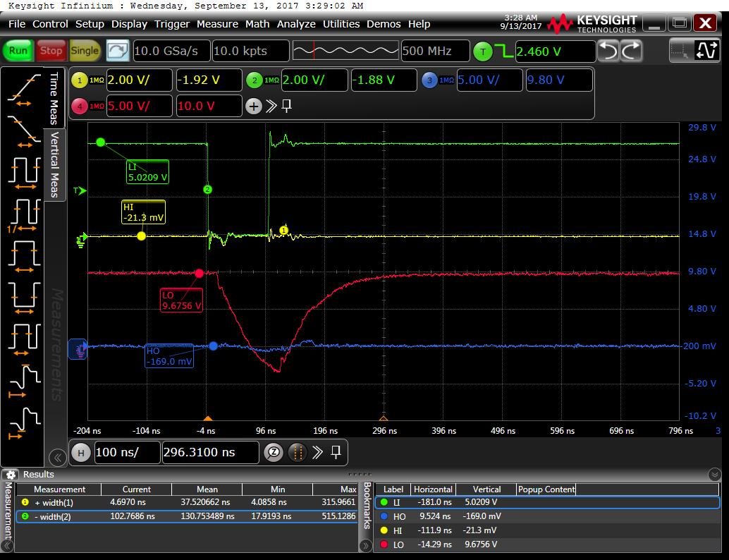Viewport: 729px width, 560px height.
Task: Click the 2.460 V trigger level field
Action: pos(555,51)
